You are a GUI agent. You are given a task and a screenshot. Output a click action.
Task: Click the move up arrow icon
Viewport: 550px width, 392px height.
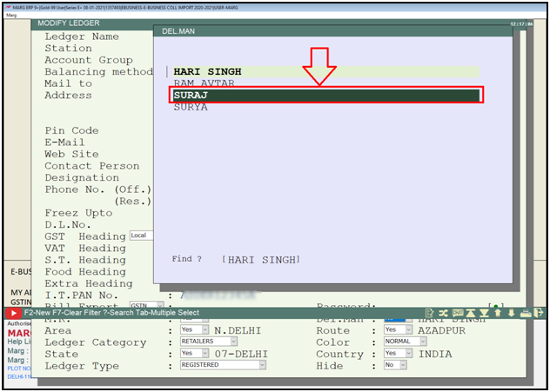point(498,313)
